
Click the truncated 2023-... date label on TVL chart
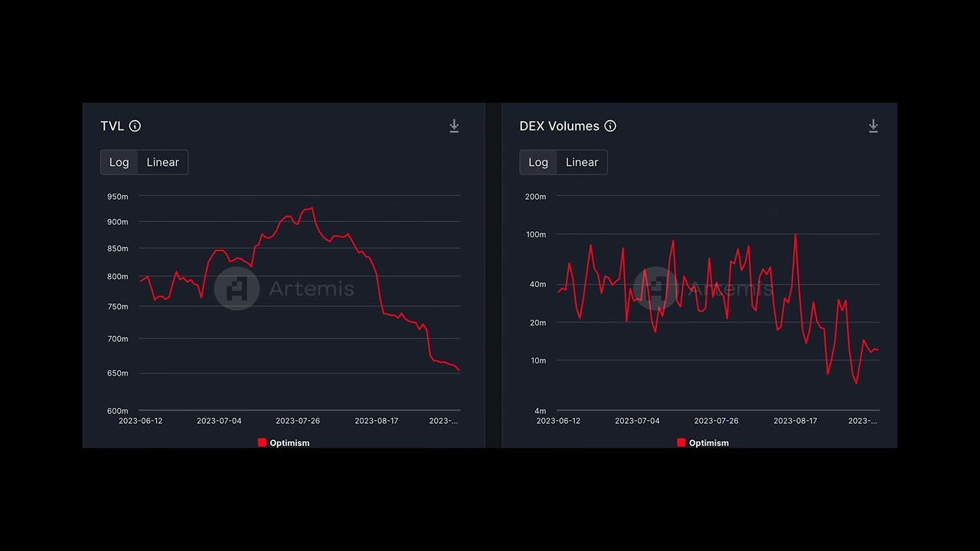(443, 421)
